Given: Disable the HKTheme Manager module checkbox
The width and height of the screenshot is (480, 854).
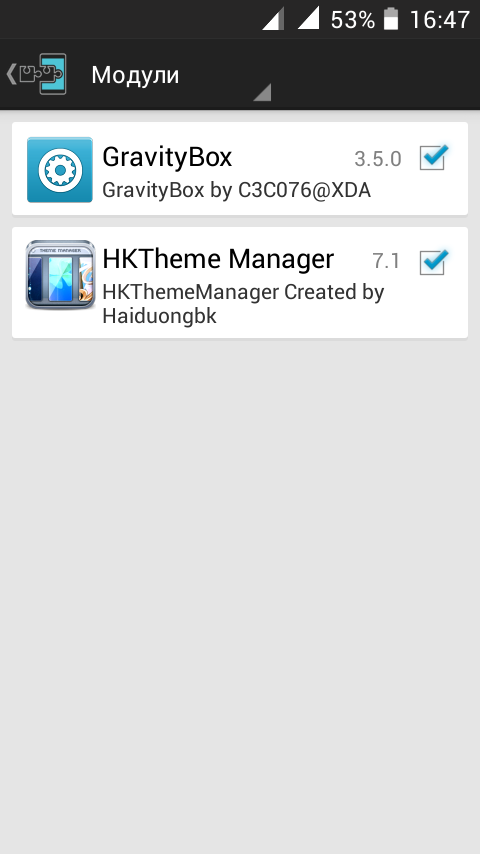Looking at the screenshot, I should coord(434,263).
